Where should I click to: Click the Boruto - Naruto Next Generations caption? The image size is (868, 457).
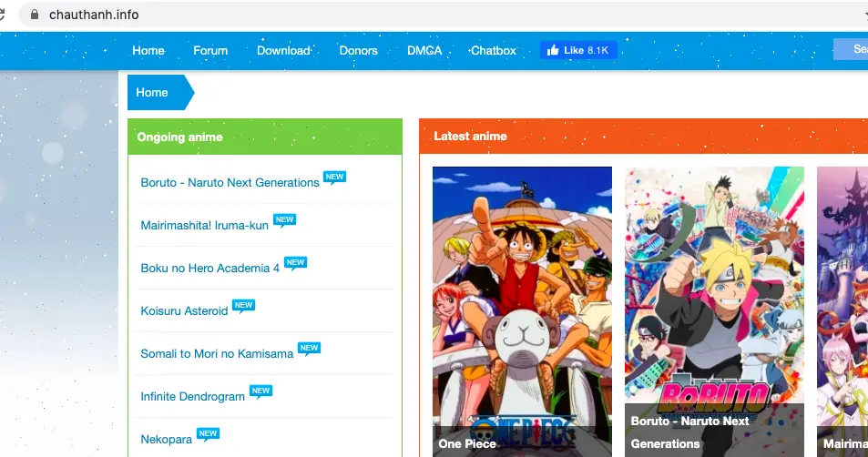pos(689,432)
